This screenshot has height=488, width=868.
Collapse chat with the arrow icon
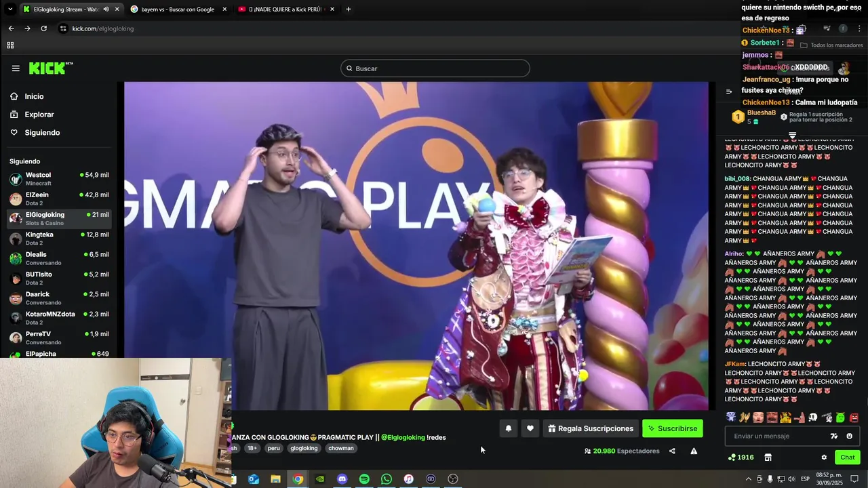pyautogui.click(x=729, y=91)
